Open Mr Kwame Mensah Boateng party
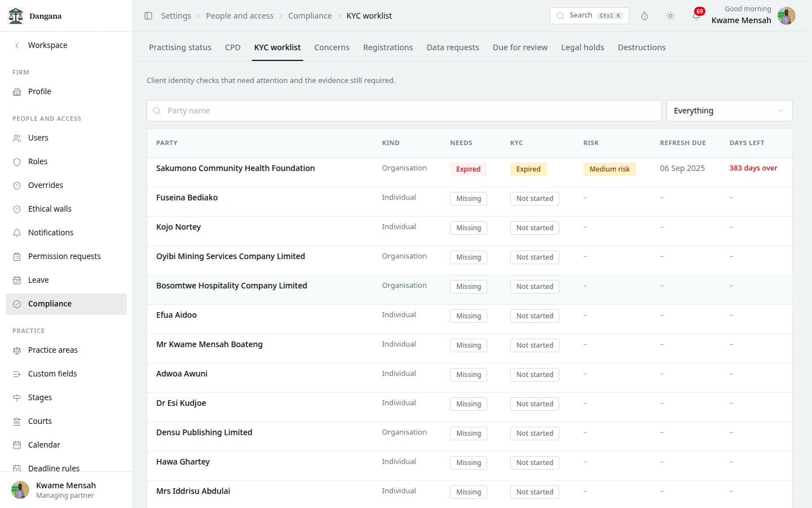 209,344
